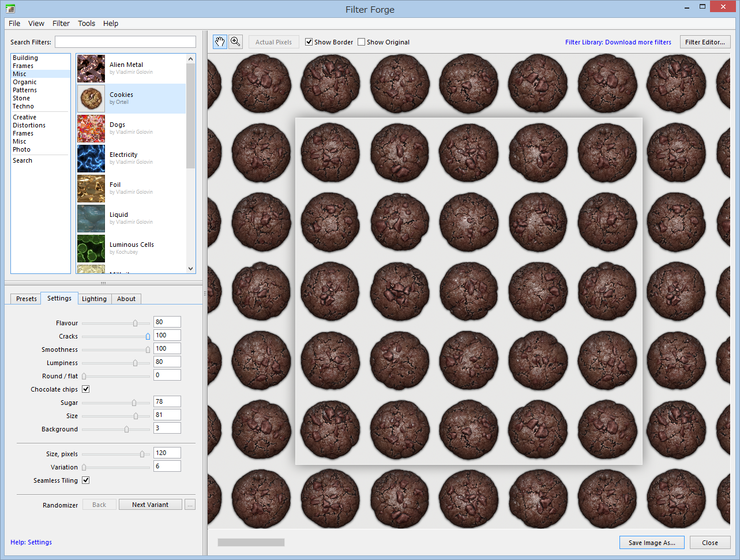Viewport: 740px width, 560px height.
Task: Select the hand pan tool
Action: point(220,42)
